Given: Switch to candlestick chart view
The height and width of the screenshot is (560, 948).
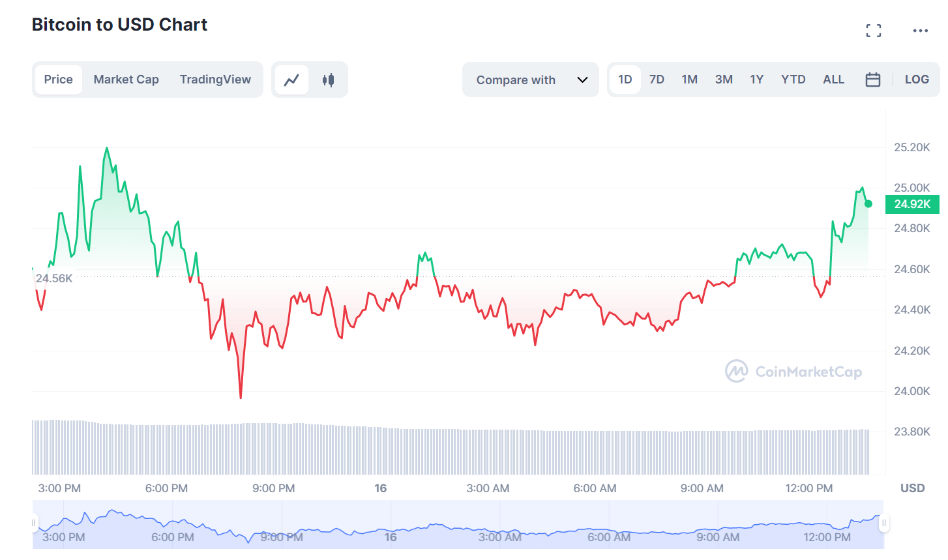Looking at the screenshot, I should (x=328, y=80).
